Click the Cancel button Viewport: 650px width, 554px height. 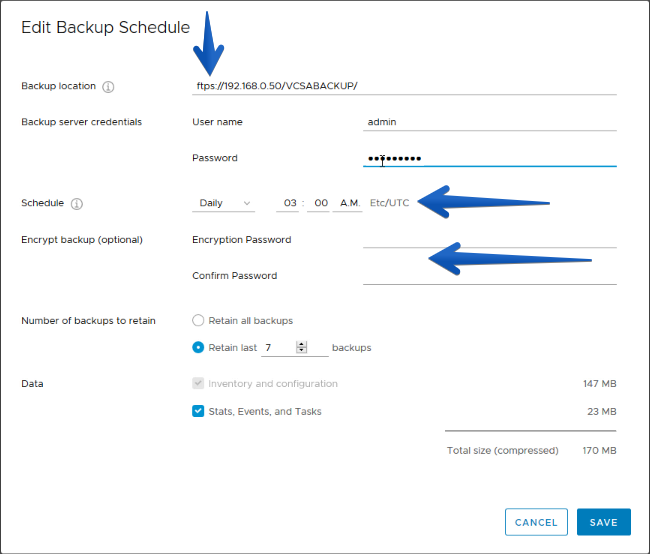[x=536, y=522]
